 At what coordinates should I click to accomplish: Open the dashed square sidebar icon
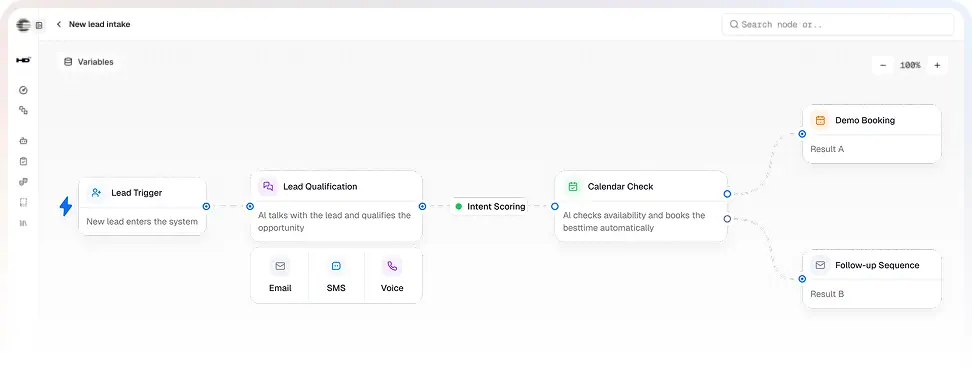click(24, 202)
